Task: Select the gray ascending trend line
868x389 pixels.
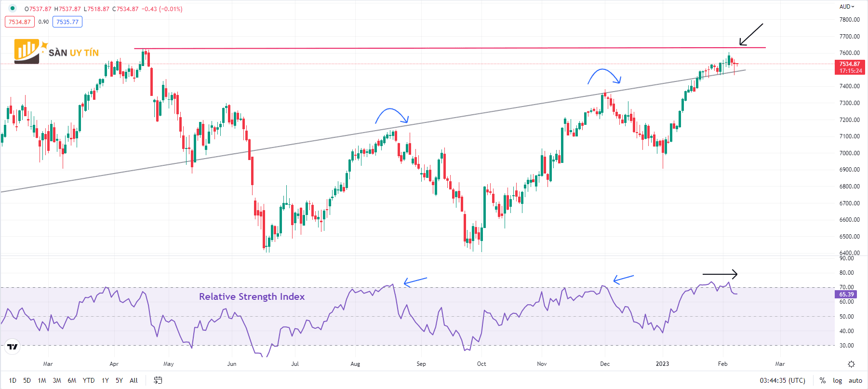Action: (x=373, y=131)
